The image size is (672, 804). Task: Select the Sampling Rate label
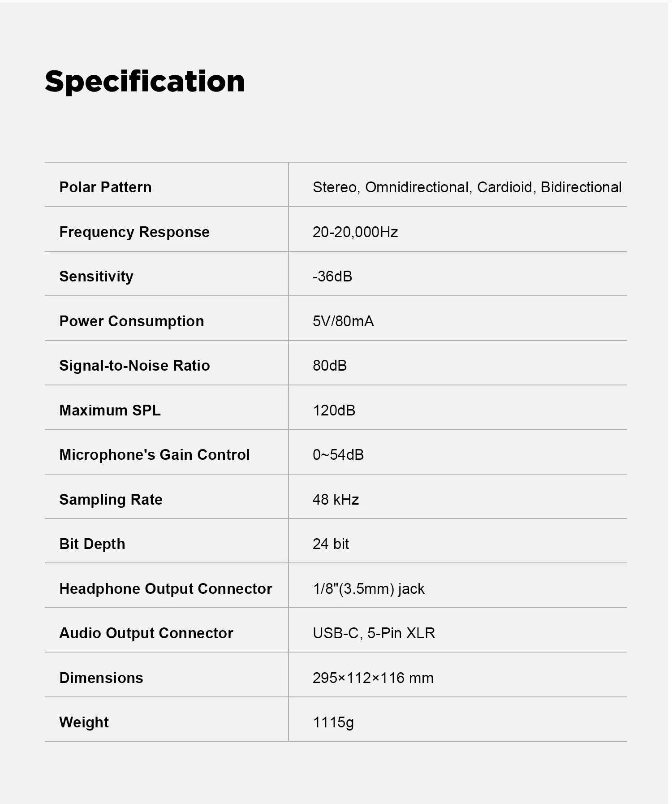111,499
